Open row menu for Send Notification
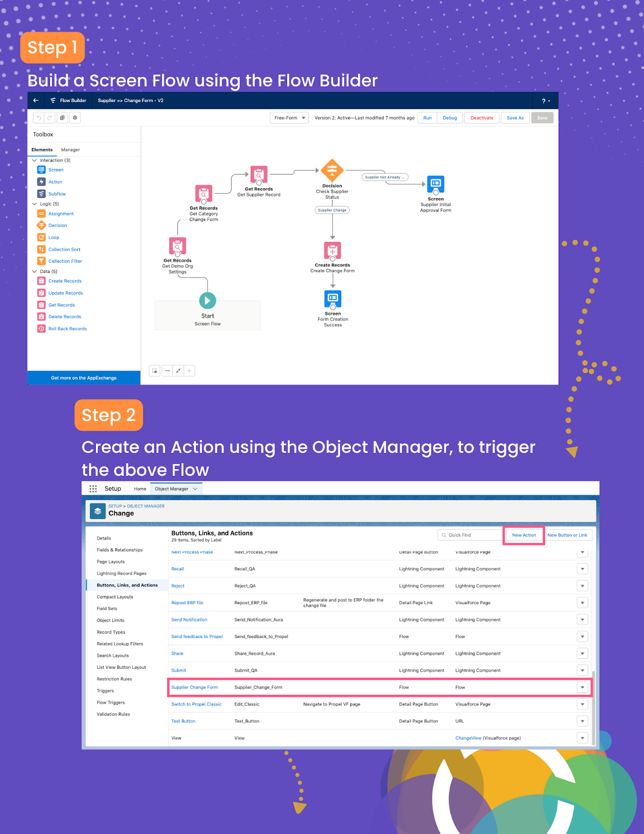 tap(583, 620)
